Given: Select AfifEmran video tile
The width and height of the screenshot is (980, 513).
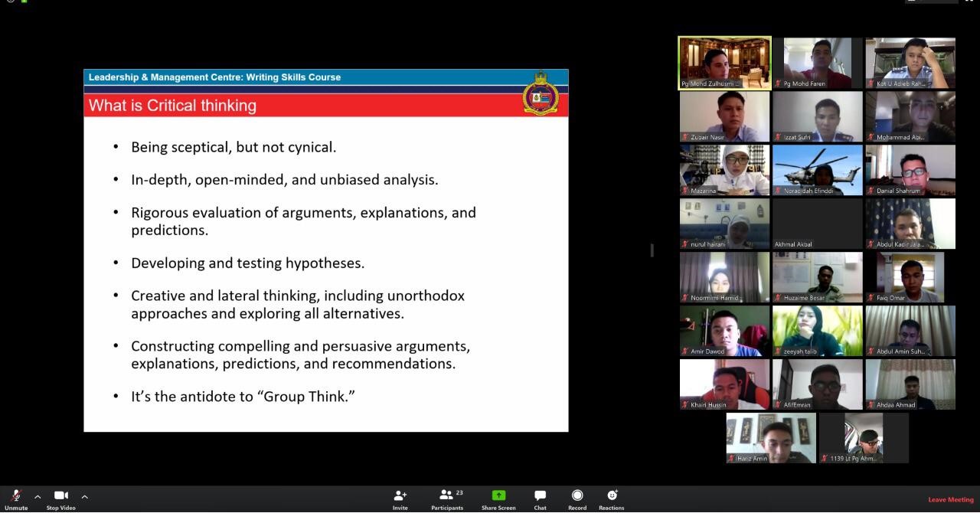Looking at the screenshot, I should click(x=817, y=384).
